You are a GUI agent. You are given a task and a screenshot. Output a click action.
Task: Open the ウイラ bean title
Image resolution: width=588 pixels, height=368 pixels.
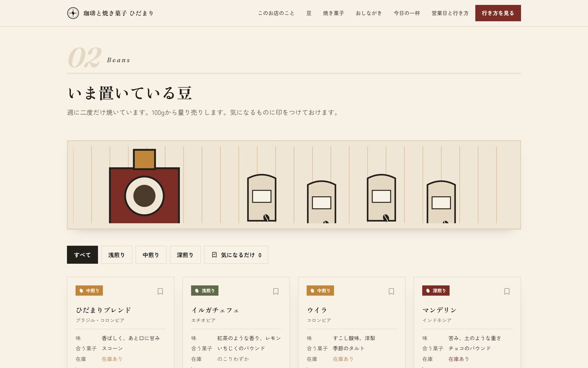317,310
